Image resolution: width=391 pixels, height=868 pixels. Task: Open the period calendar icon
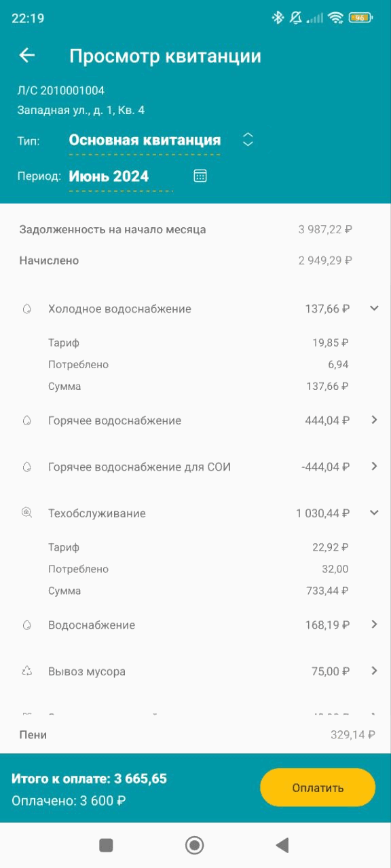(200, 176)
